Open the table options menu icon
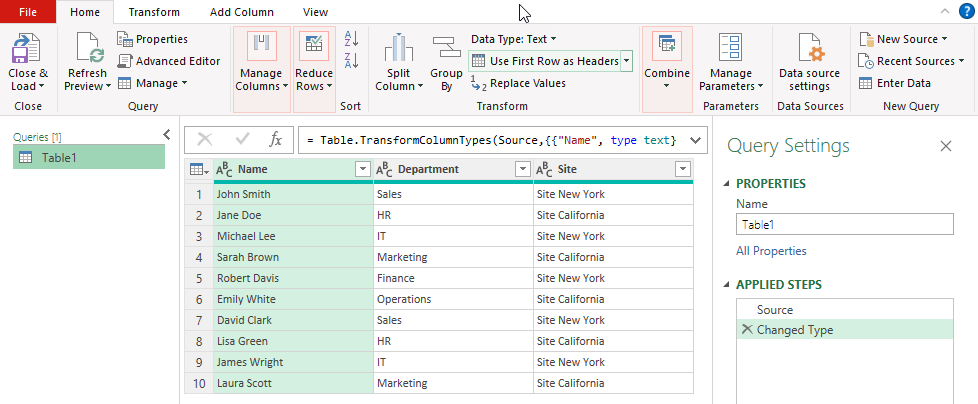978x404 pixels. 198,169
